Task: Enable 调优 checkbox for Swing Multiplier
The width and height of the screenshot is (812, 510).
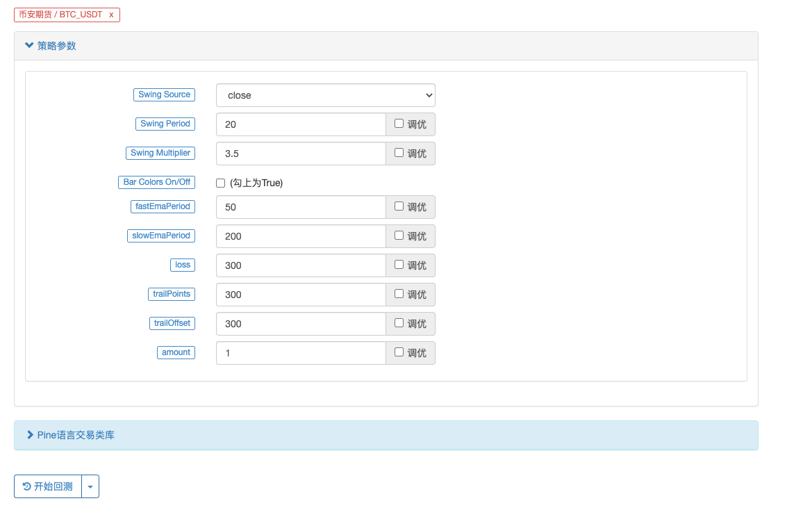Action: pos(399,153)
